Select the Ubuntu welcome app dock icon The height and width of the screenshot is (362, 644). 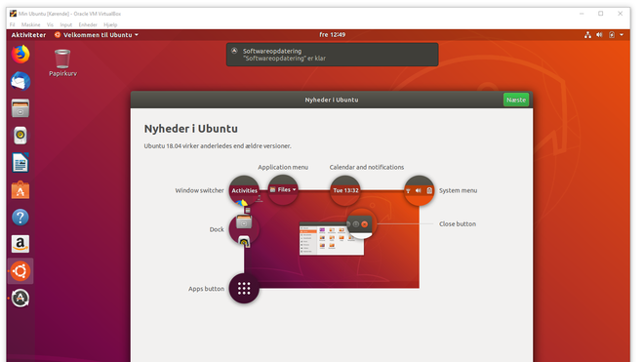(x=20, y=271)
